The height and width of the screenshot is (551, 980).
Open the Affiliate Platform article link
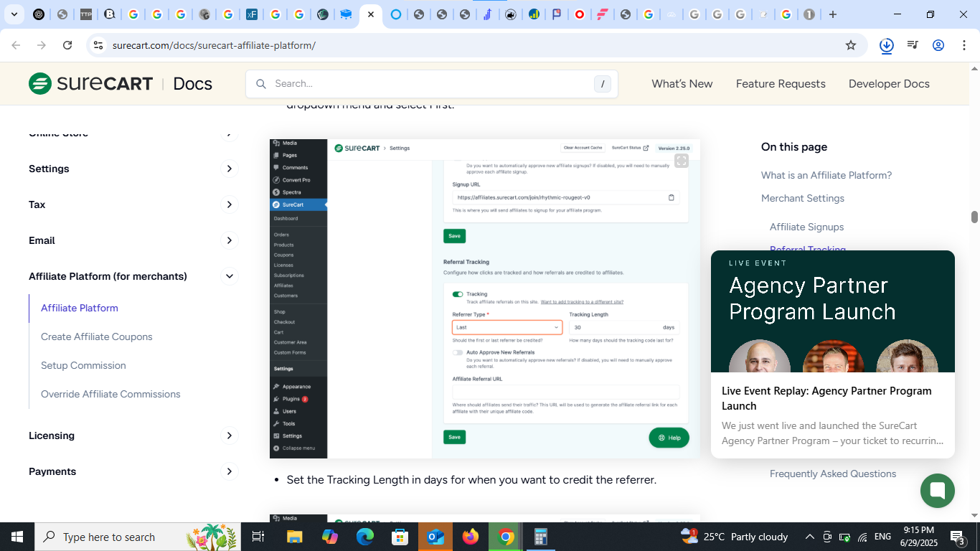point(80,308)
